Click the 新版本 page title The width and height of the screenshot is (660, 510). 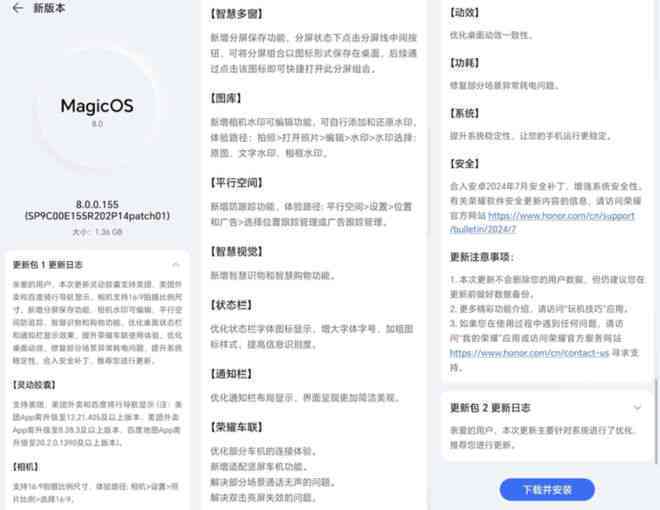click(x=49, y=8)
